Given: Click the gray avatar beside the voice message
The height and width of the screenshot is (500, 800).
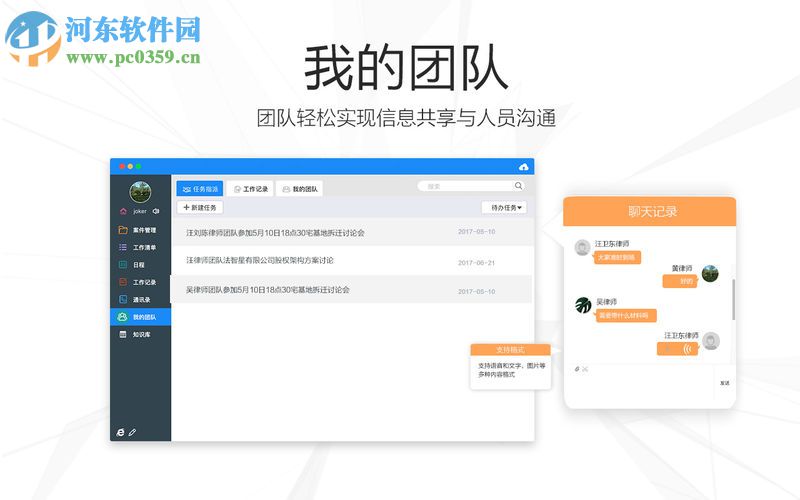Looking at the screenshot, I should click(711, 341).
